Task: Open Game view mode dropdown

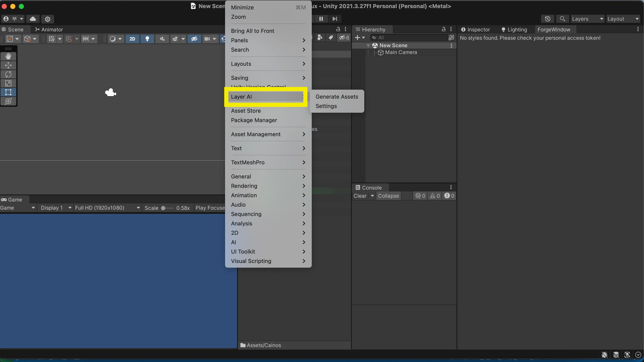Action: coord(18,208)
